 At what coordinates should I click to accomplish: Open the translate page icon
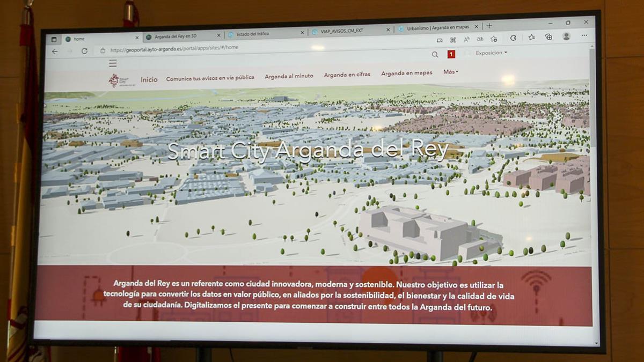pos(481,39)
